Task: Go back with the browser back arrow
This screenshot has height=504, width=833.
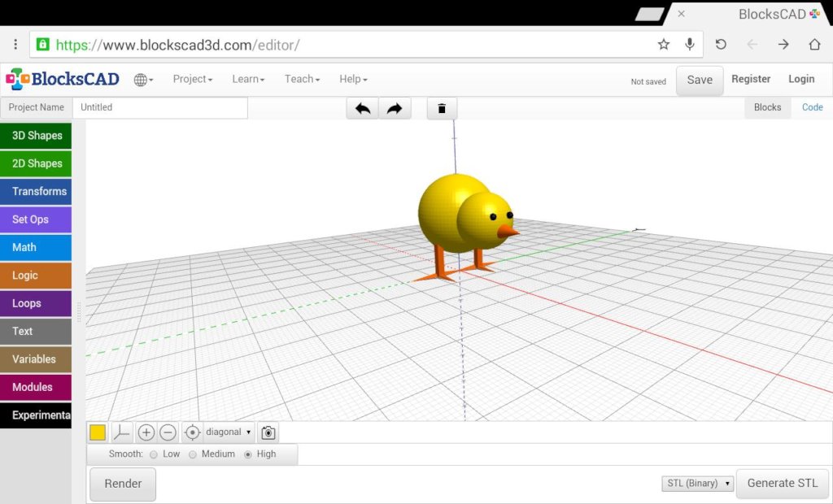Action: (752, 44)
